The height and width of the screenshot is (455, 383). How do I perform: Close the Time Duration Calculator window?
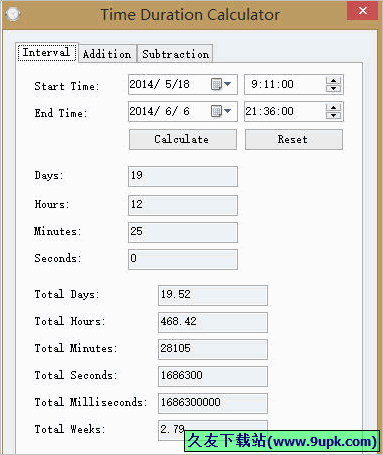pyautogui.click(x=362, y=11)
